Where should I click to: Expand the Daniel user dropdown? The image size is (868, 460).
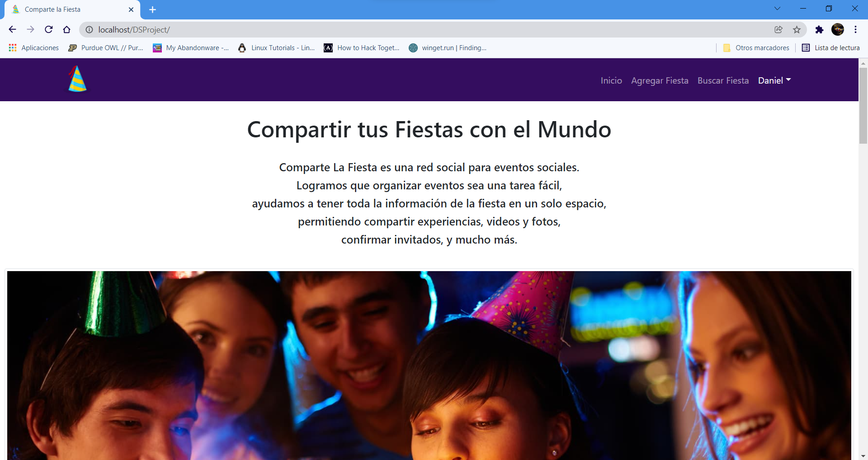[x=774, y=80]
